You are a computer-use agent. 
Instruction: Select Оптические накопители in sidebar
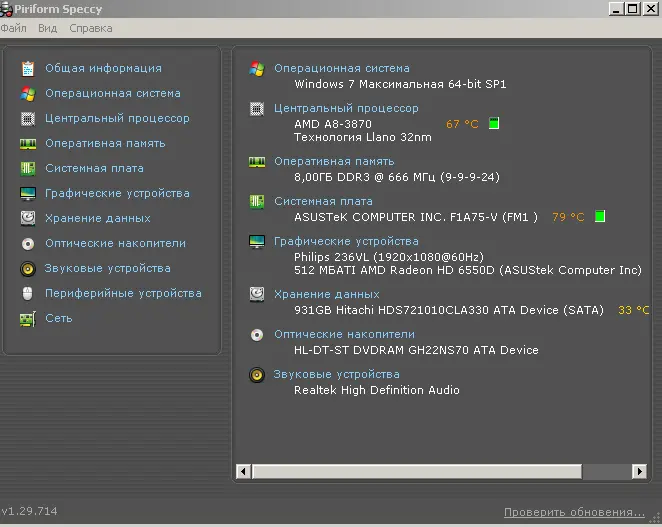tap(116, 243)
